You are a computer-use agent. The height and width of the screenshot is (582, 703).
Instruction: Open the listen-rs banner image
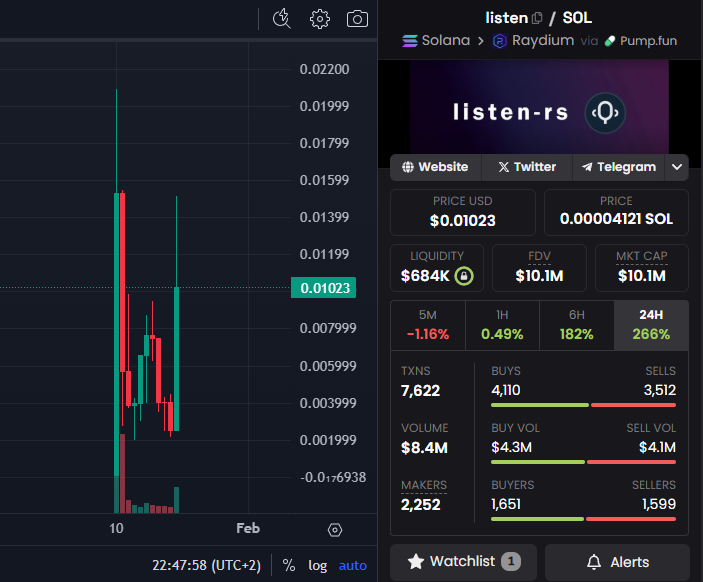coord(539,108)
